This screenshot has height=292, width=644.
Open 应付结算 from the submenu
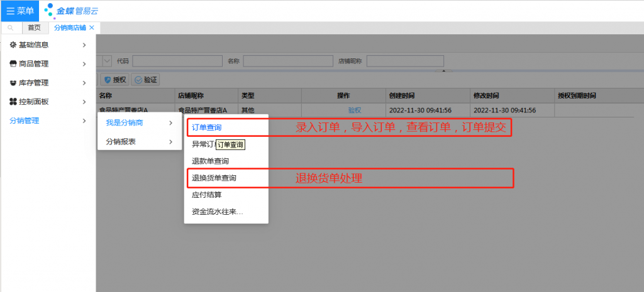point(206,195)
